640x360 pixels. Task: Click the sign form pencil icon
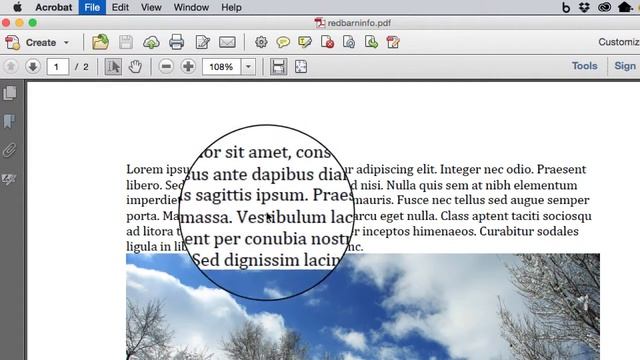[x=393, y=42]
